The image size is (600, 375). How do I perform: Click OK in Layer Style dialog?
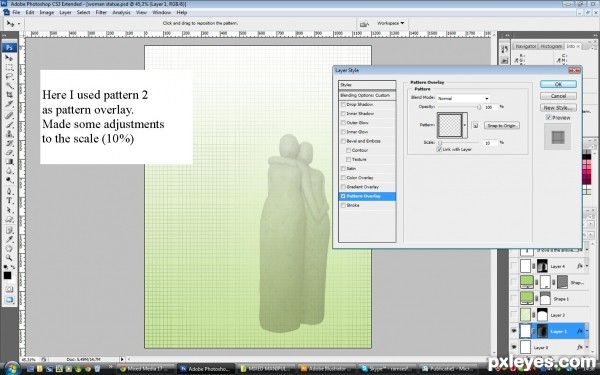click(x=558, y=84)
